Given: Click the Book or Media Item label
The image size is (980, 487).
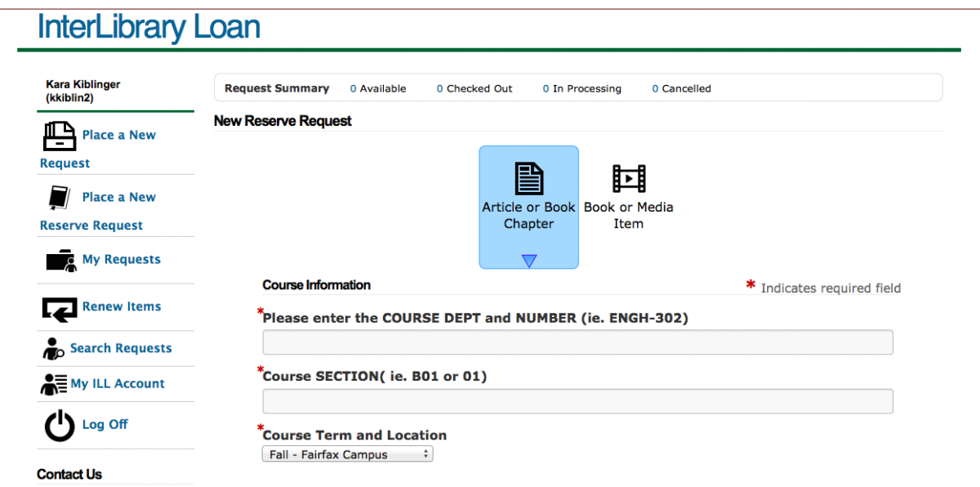Looking at the screenshot, I should coord(629,216).
